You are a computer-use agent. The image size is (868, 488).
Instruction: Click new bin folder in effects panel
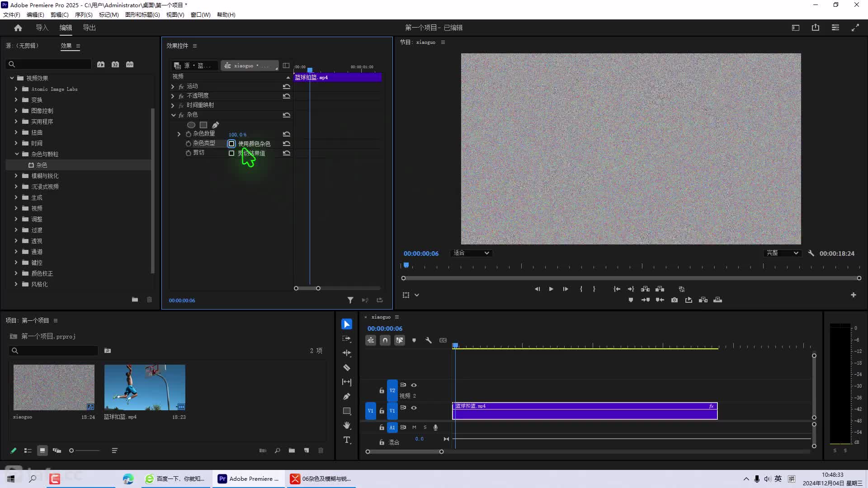135,299
